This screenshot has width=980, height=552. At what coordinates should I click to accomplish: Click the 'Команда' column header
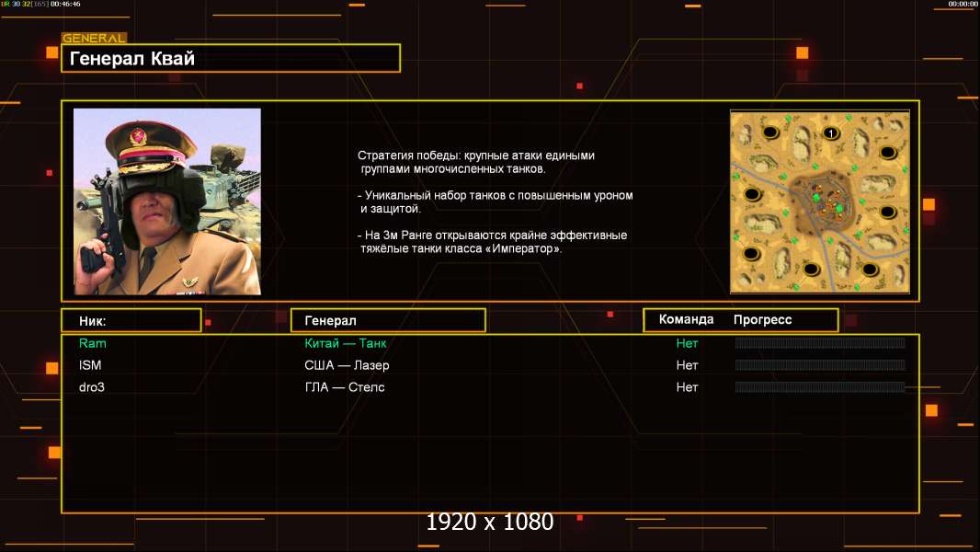(x=686, y=319)
